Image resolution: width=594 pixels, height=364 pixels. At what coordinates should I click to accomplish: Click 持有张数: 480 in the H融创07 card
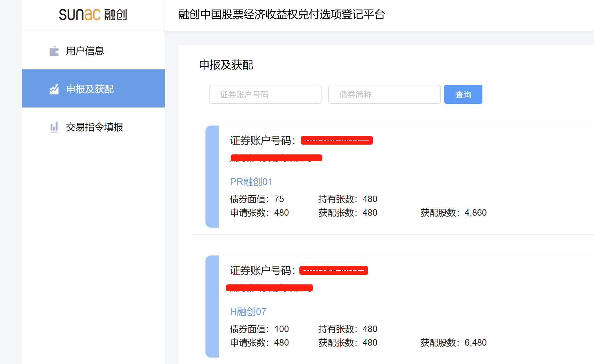click(348, 329)
